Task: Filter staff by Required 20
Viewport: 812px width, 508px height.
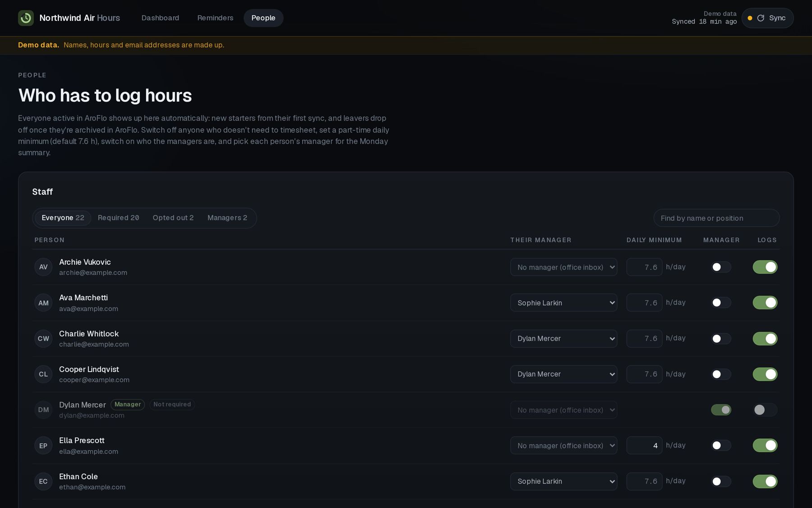Action: [118, 218]
